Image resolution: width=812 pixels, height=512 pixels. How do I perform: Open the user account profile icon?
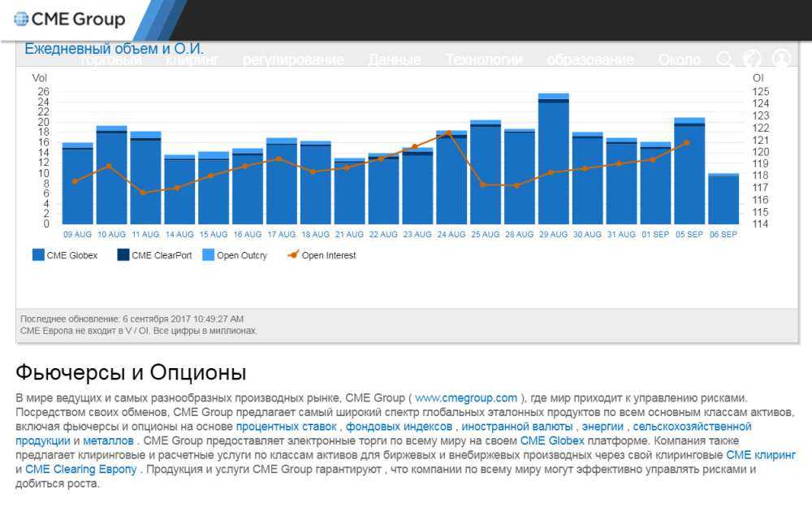(x=781, y=59)
